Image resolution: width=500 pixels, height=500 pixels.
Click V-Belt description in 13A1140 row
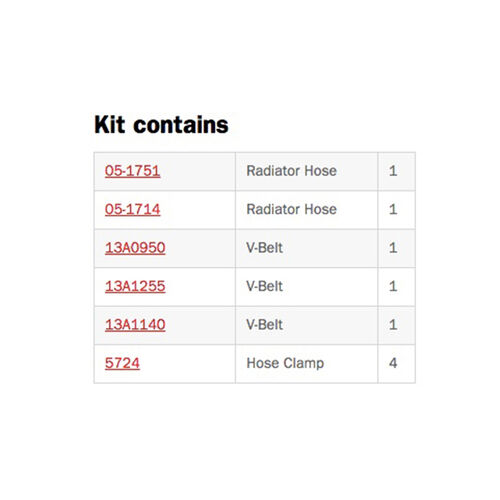tap(264, 325)
